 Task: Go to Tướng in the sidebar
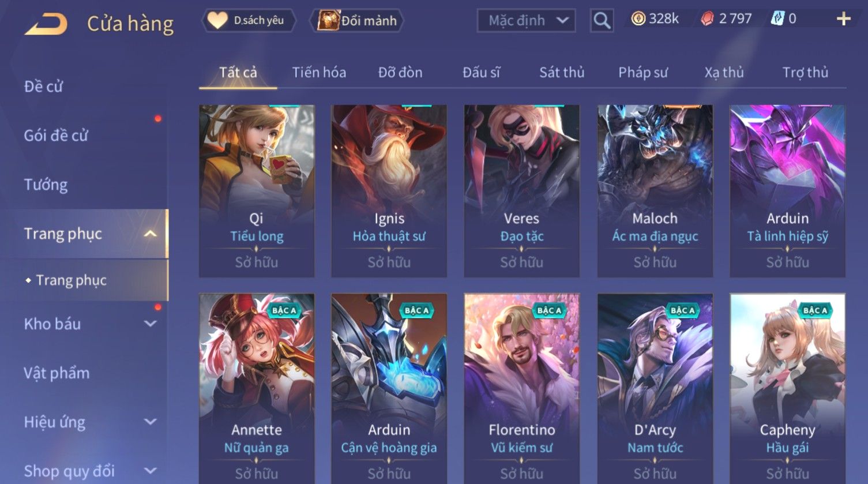46,185
